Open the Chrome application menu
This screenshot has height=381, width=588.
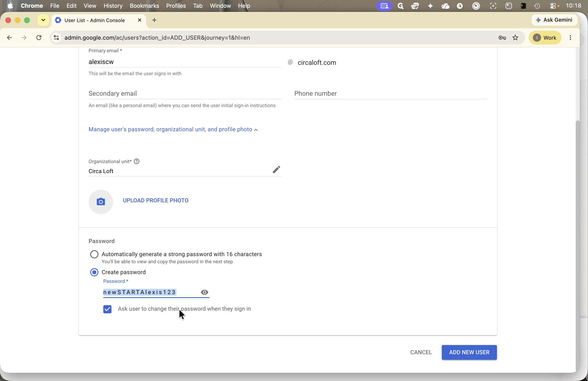pos(32,6)
